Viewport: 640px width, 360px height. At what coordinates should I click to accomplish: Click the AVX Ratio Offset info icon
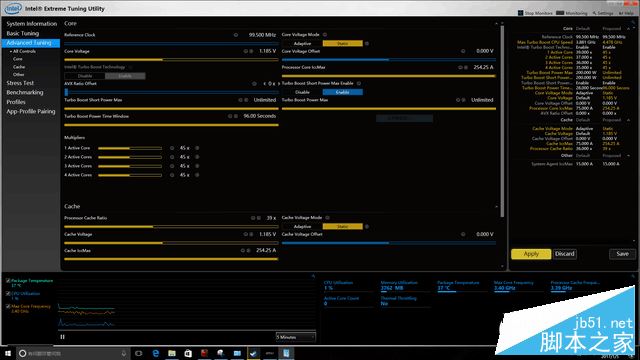pyautogui.click(x=254, y=84)
